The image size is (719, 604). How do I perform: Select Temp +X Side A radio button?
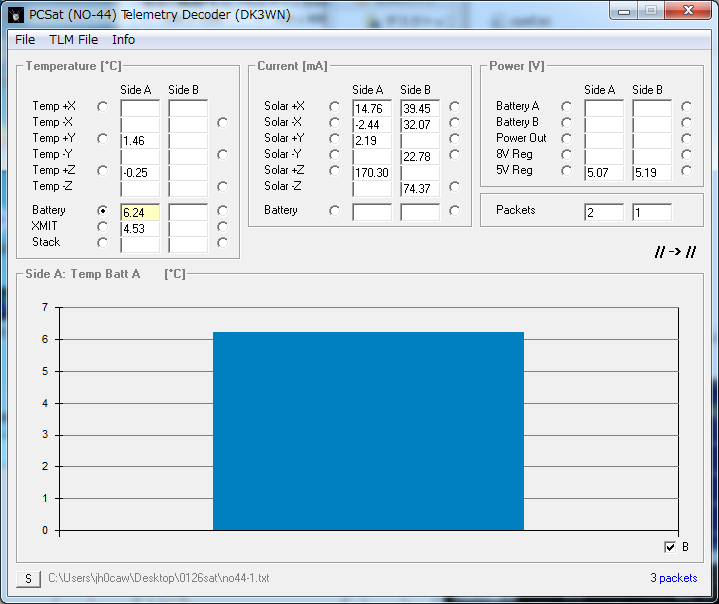pos(103,107)
